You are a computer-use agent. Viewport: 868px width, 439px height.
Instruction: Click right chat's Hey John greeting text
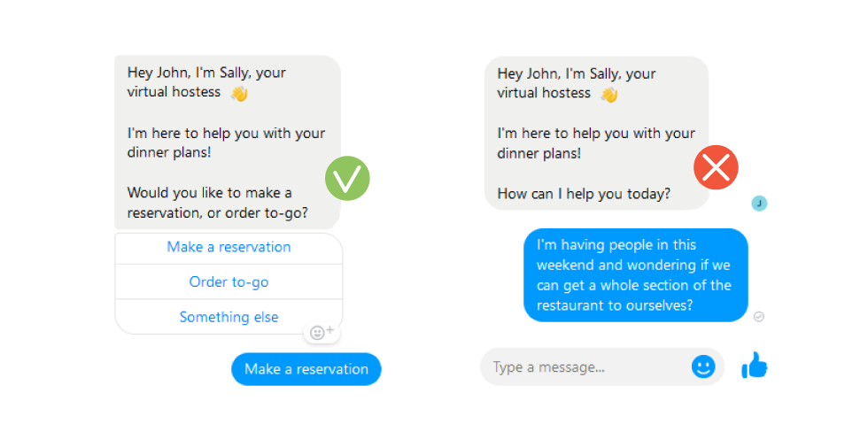point(577,83)
